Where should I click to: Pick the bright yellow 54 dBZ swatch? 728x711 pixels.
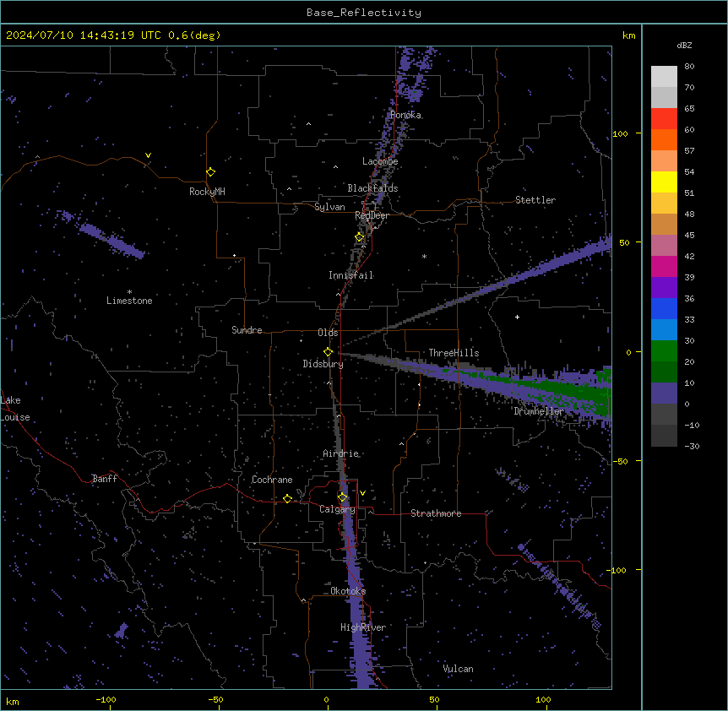pos(664,182)
